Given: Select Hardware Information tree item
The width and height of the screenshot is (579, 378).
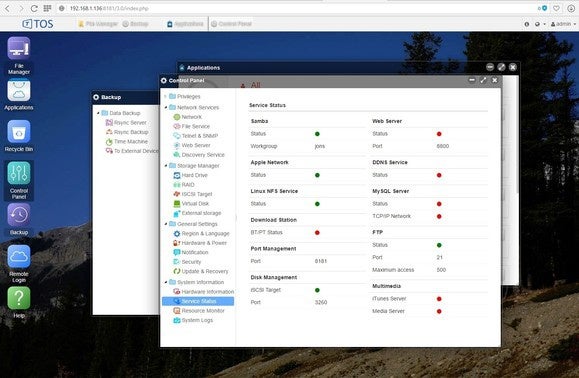Looking at the screenshot, I should click(x=203, y=292).
